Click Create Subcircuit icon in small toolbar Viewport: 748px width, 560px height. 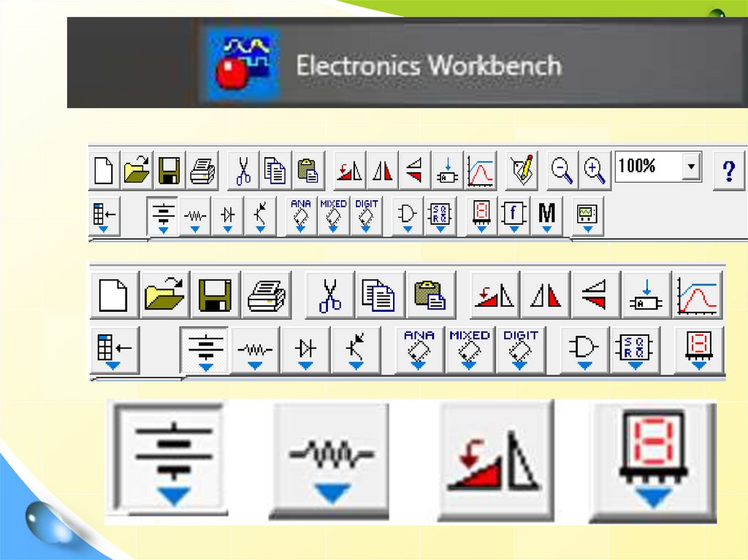pos(448,170)
